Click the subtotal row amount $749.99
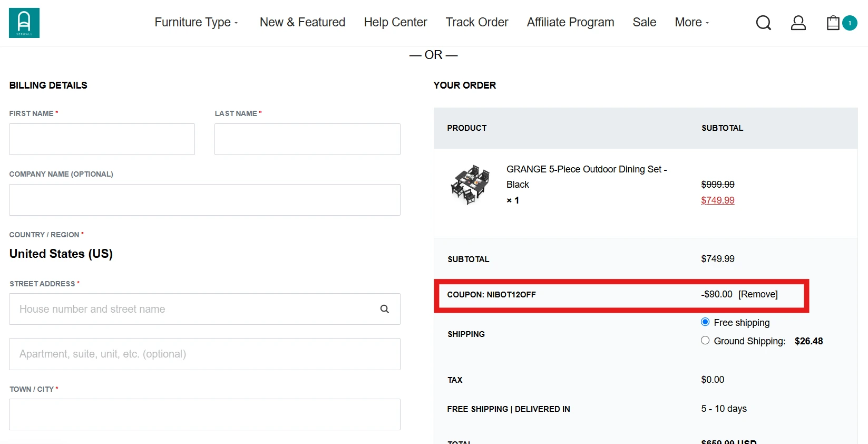Viewport: 868px width, 444px height. tap(718, 259)
